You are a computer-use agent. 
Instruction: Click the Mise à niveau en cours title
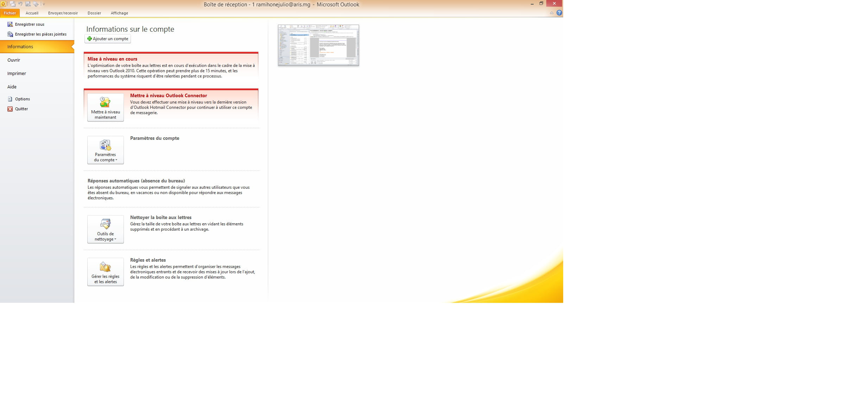[112, 59]
